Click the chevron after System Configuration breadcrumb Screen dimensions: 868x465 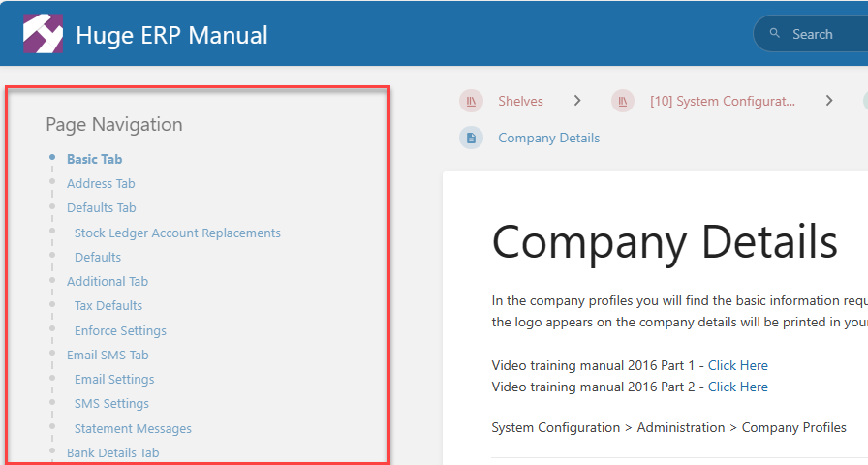point(829,101)
